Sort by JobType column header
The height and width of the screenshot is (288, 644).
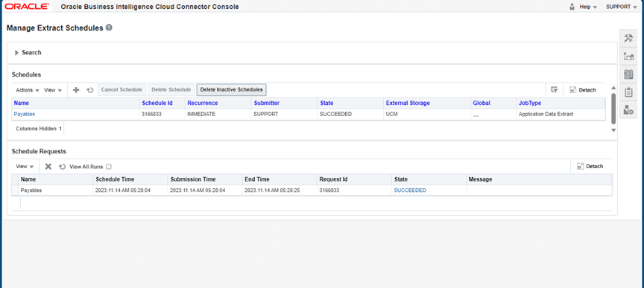point(530,103)
